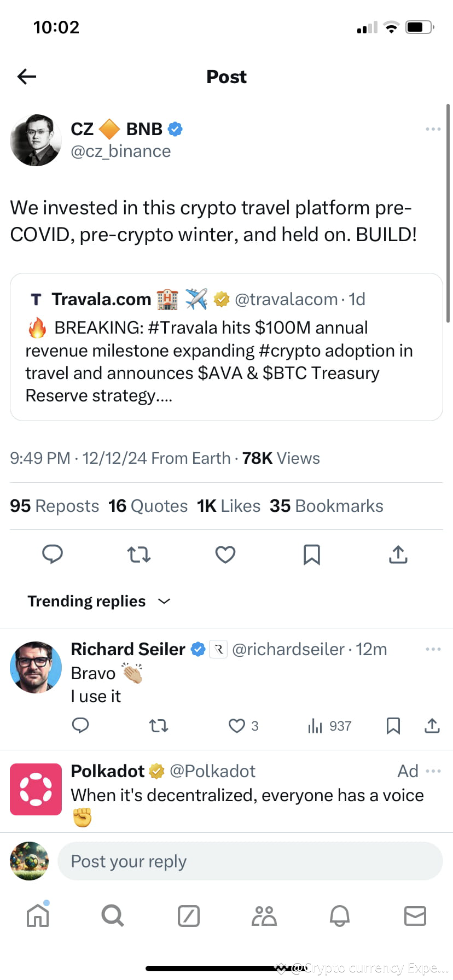View the list of 1K Likes
Image resolution: width=453 pixels, height=980 pixels.
click(x=228, y=506)
